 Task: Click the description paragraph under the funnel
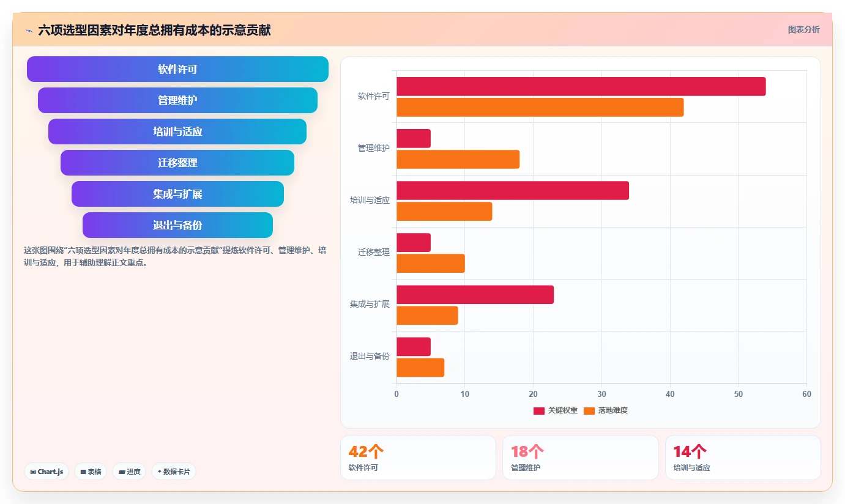pyautogui.click(x=175, y=257)
